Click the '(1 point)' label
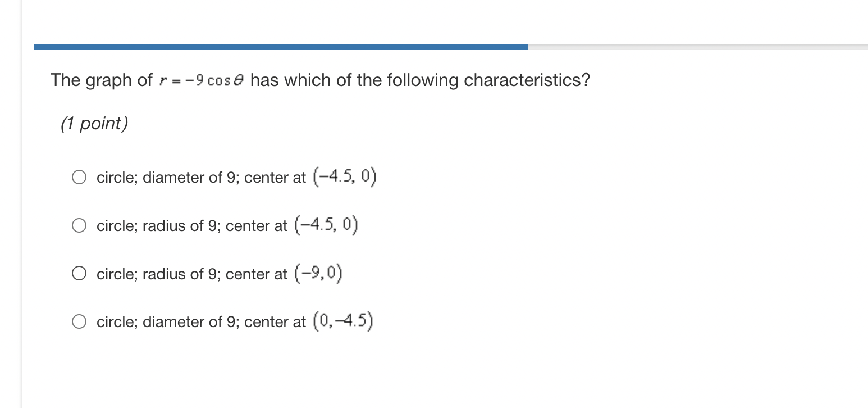 point(94,123)
